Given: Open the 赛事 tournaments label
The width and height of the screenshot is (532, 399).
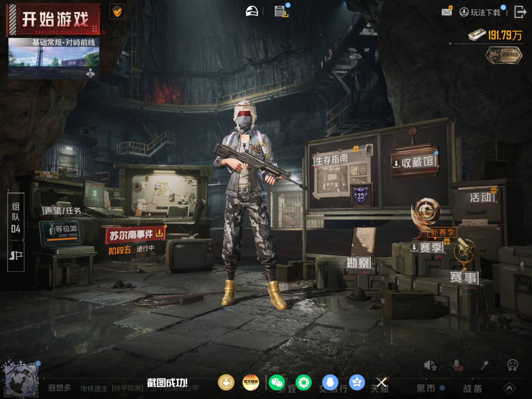Looking at the screenshot, I should (463, 277).
